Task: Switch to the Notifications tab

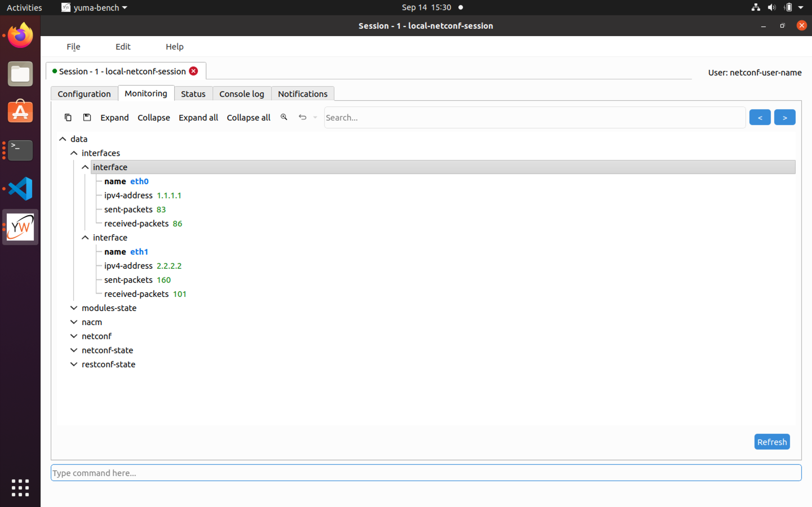Action: pyautogui.click(x=302, y=94)
